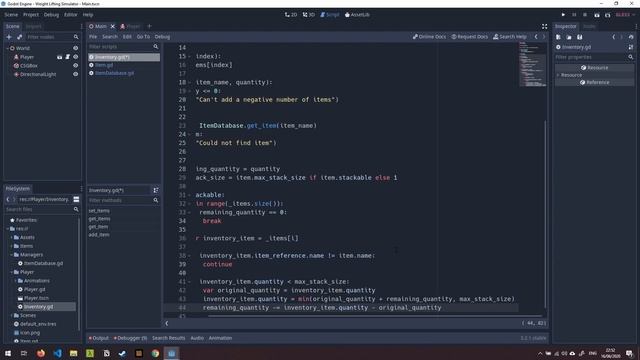Screen dimensions: 640x360
Task: Add a new node in Scene dock
Action: pos(9,37)
